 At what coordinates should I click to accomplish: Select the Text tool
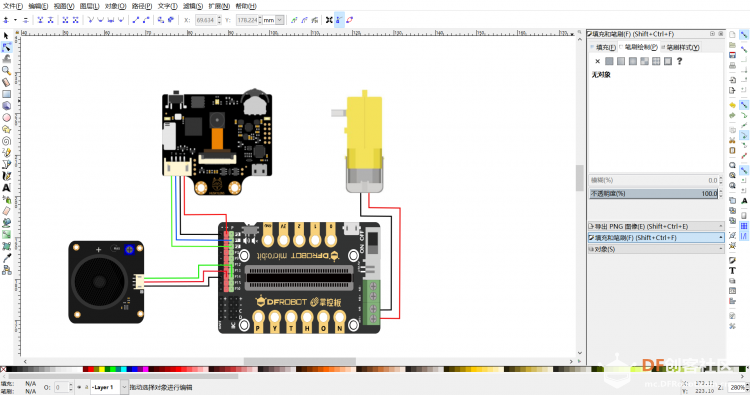click(6, 187)
